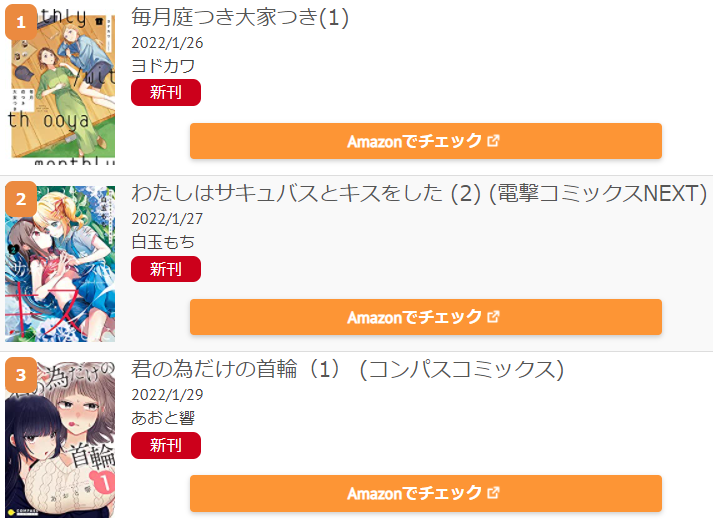Screen dimensions: 713x526
Task: Click the 新刊 tag under ヨドカワ
Action: pyautogui.click(x=166, y=92)
